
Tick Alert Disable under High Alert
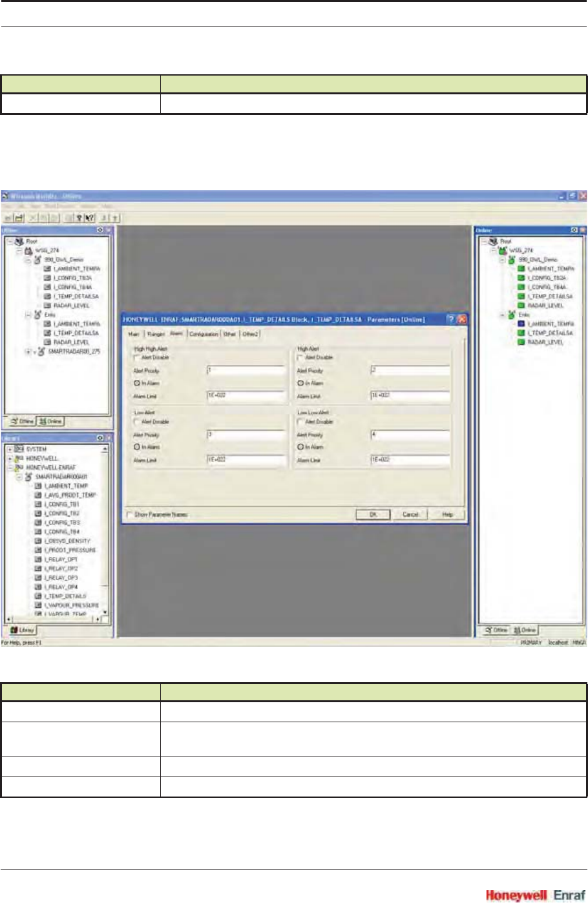pyautogui.click(x=300, y=357)
